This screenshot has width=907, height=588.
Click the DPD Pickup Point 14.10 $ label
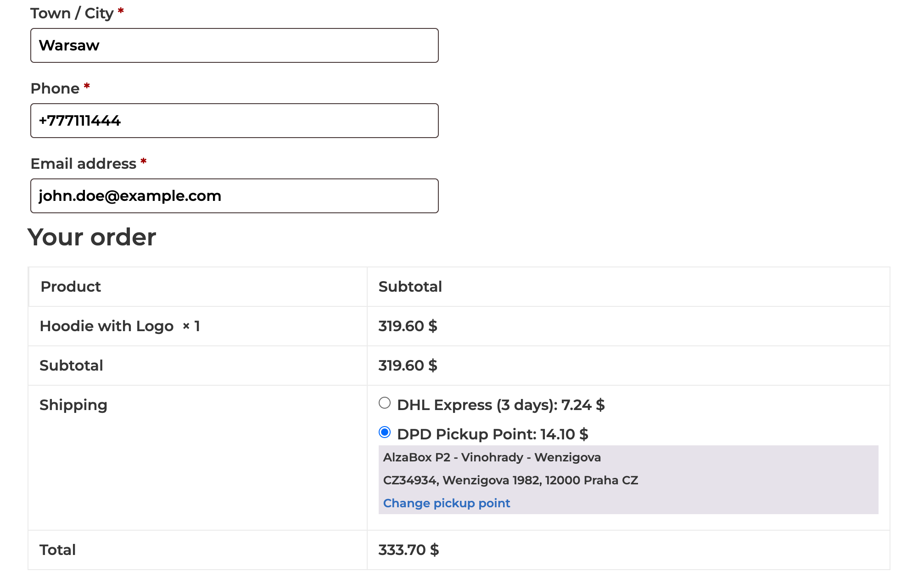point(492,434)
